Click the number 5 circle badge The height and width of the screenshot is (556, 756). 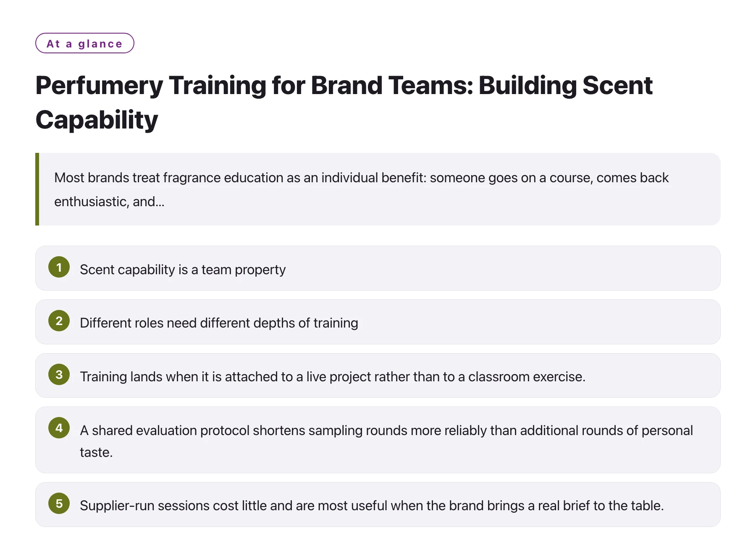pyautogui.click(x=59, y=504)
